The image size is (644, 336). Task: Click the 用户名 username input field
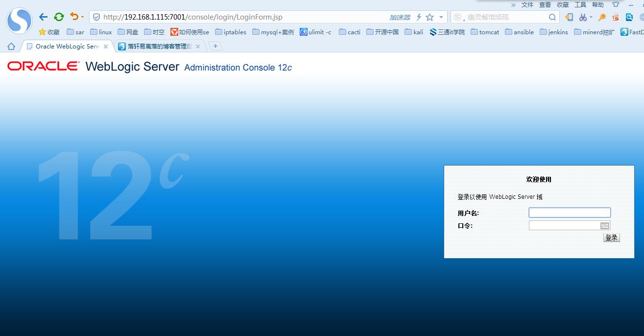[x=570, y=213]
